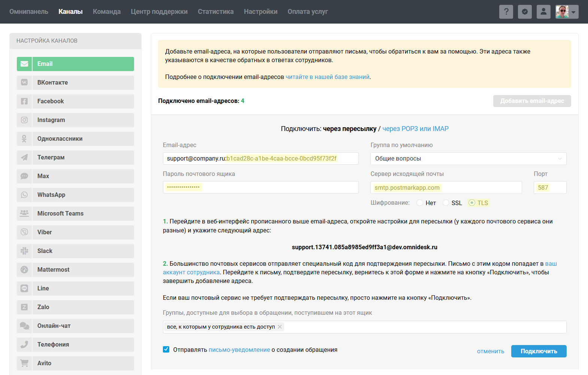Switch to 'через POP3 или IMAP' link
Viewport: 588px width, 375px height.
click(415, 129)
